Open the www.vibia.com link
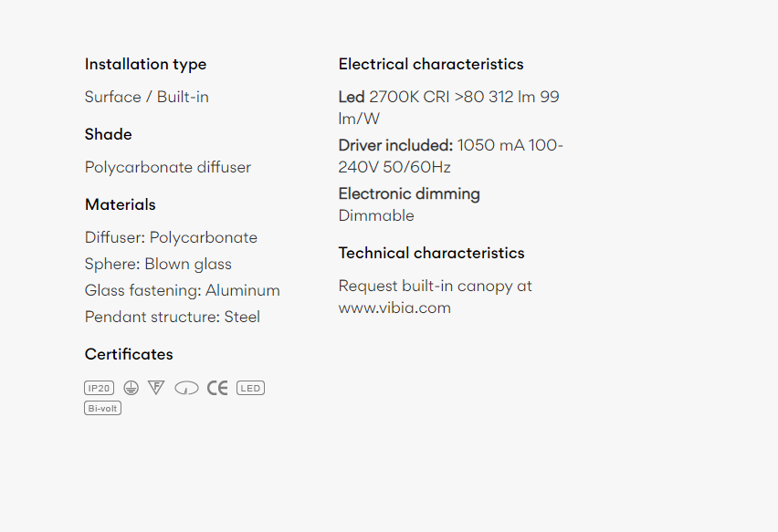The width and height of the screenshot is (778, 532). (x=394, y=308)
